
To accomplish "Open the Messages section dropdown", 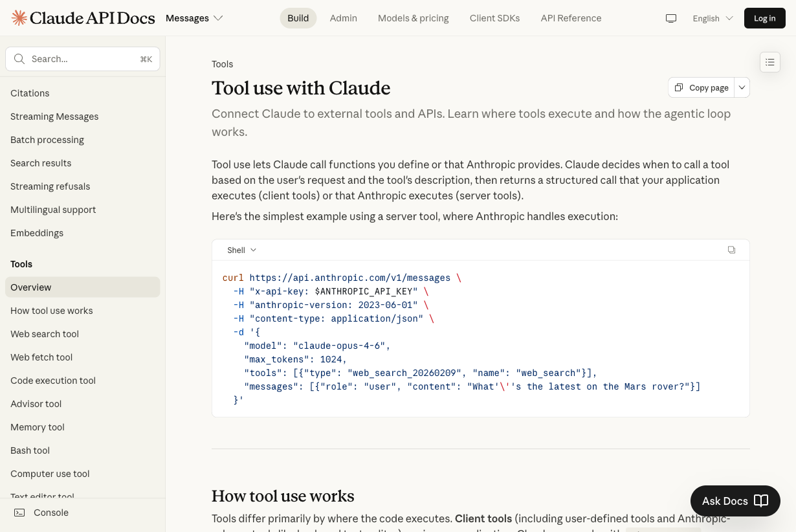I will [x=194, y=18].
